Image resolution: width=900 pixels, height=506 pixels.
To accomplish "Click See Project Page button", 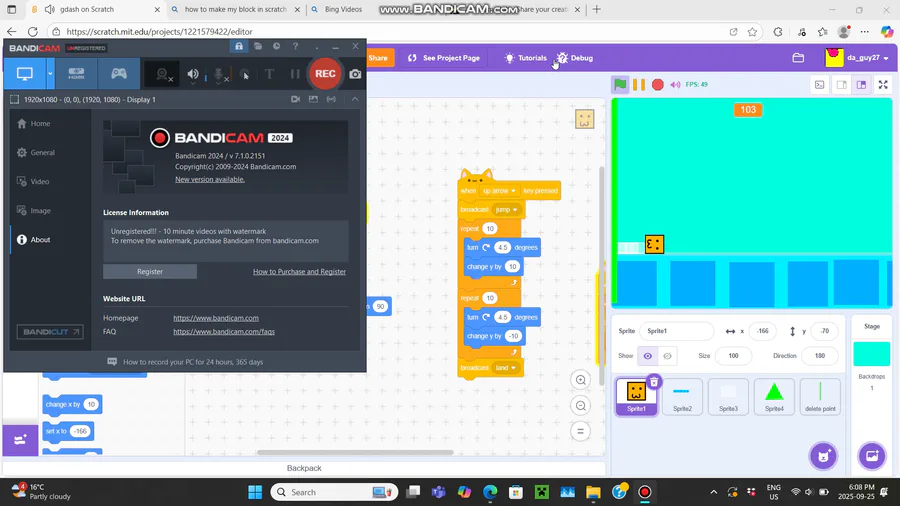I will (x=444, y=58).
